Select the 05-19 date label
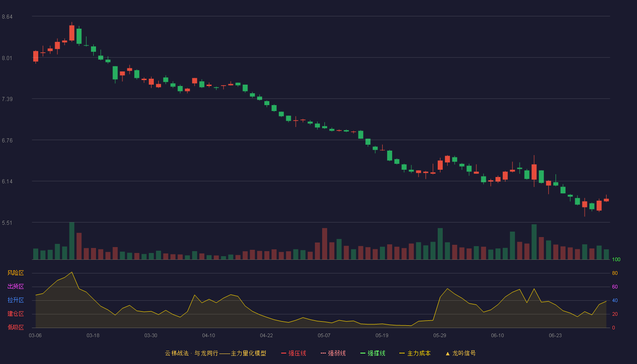This screenshot has height=364, width=637. 382,335
